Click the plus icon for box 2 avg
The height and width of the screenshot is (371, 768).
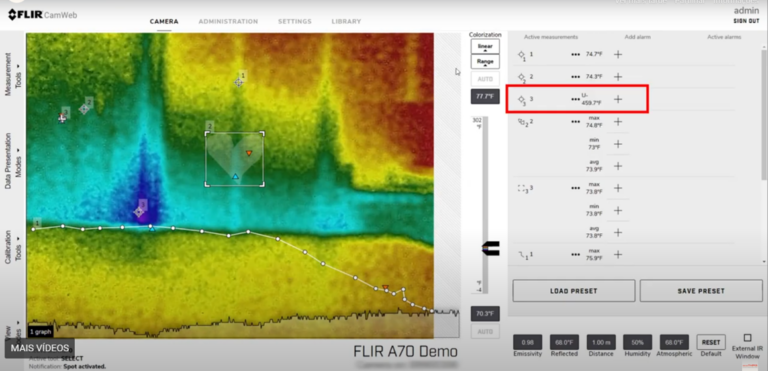click(x=618, y=166)
